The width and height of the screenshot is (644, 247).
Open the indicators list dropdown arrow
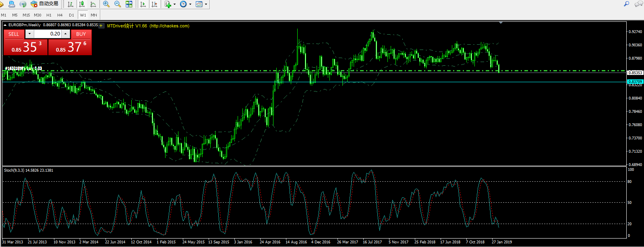(174, 4)
